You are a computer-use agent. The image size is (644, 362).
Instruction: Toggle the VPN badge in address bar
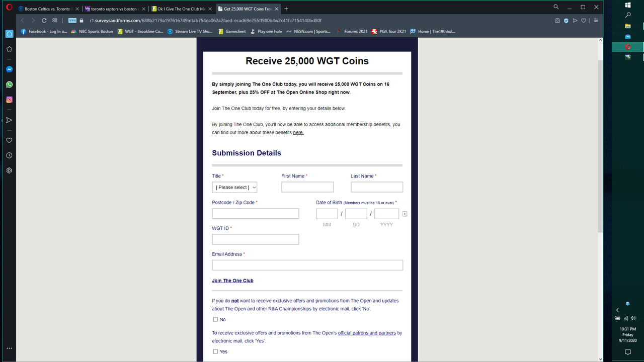pos(72,21)
